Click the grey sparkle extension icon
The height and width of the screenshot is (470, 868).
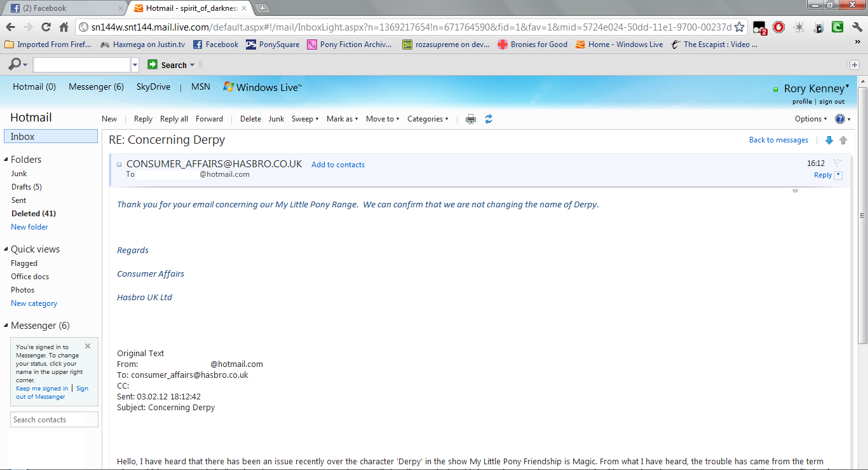point(799,27)
